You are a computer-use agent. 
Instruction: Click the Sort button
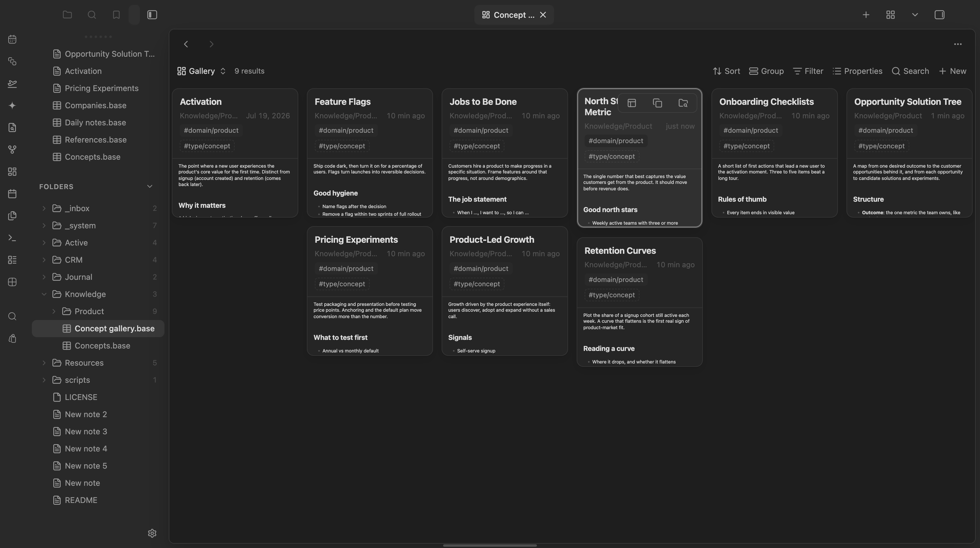(726, 71)
